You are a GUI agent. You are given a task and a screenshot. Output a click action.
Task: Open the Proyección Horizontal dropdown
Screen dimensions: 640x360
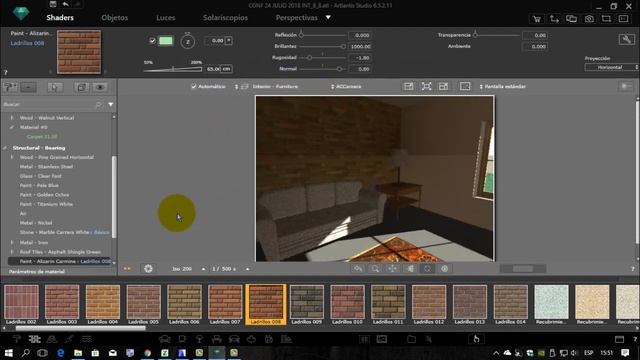611,67
